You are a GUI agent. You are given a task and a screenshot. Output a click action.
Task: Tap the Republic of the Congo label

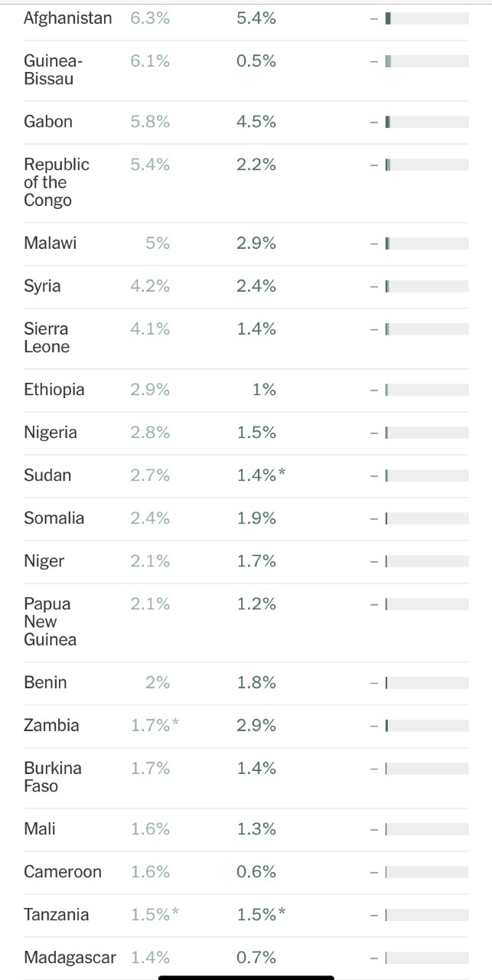[x=56, y=182]
